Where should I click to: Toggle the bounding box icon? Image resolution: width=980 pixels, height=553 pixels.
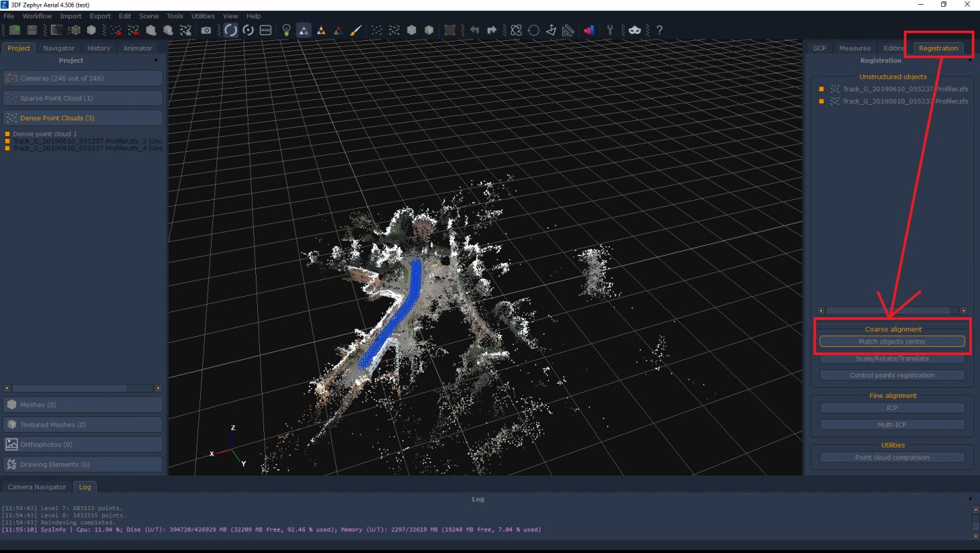pyautogui.click(x=450, y=30)
